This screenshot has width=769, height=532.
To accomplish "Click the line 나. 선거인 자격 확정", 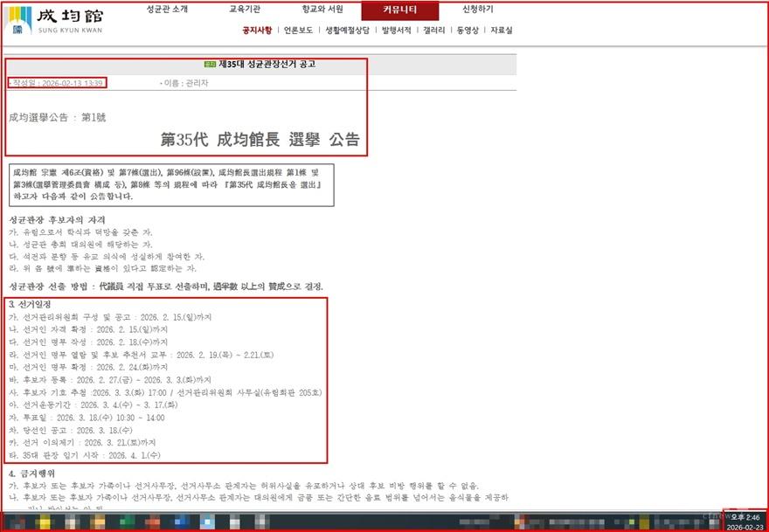I will tap(89, 329).
